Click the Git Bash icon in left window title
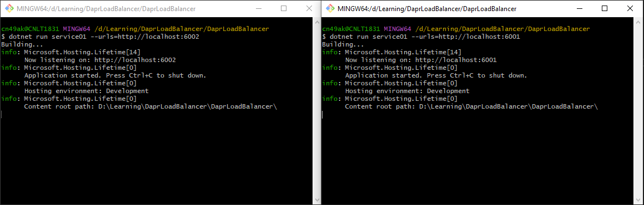 click(9, 8)
